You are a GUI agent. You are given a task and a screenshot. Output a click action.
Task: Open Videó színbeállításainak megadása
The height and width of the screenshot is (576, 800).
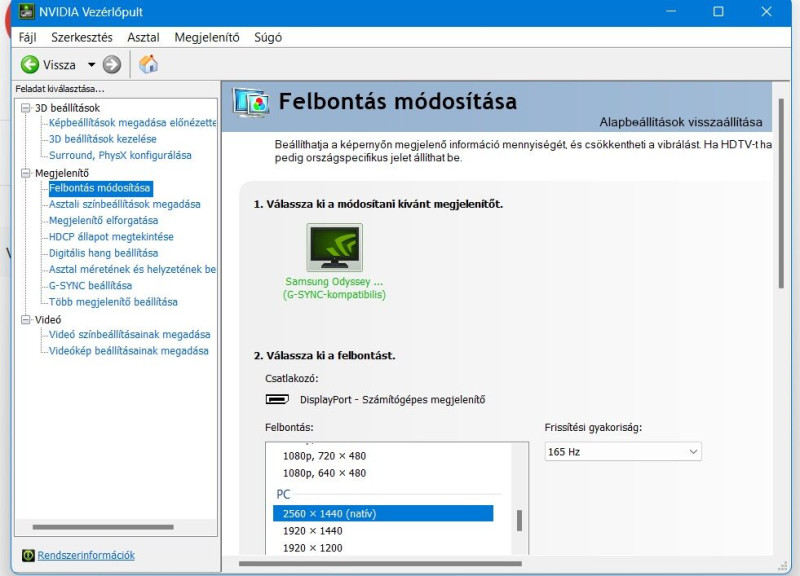coord(130,335)
